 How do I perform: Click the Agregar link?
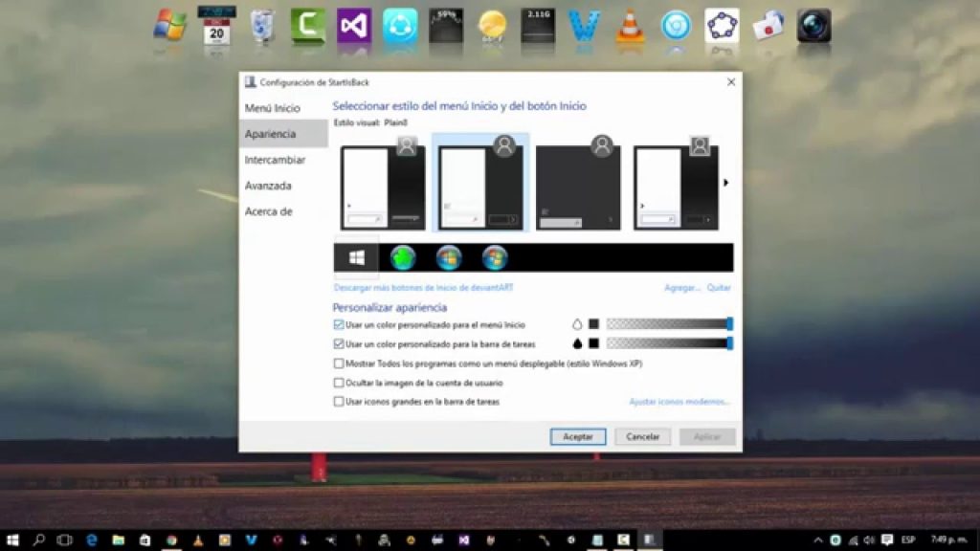pyautogui.click(x=681, y=287)
